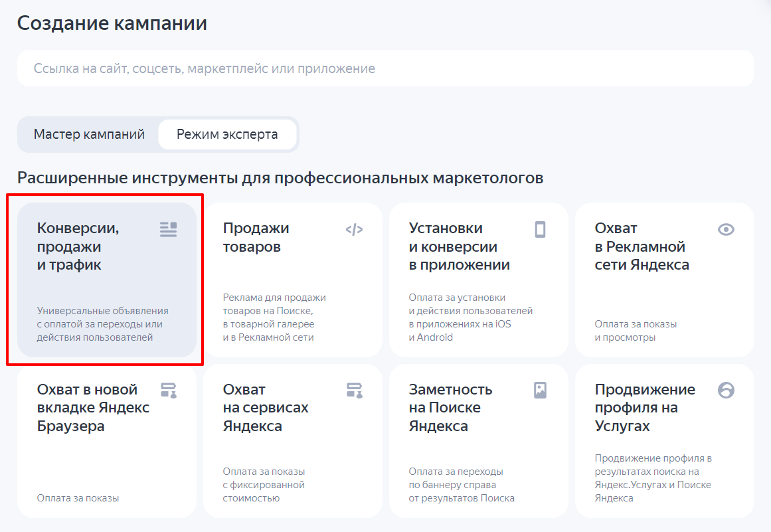Open Продвижение профиля на Услугах title
Viewport: 771px width, 532px height.
645,408
